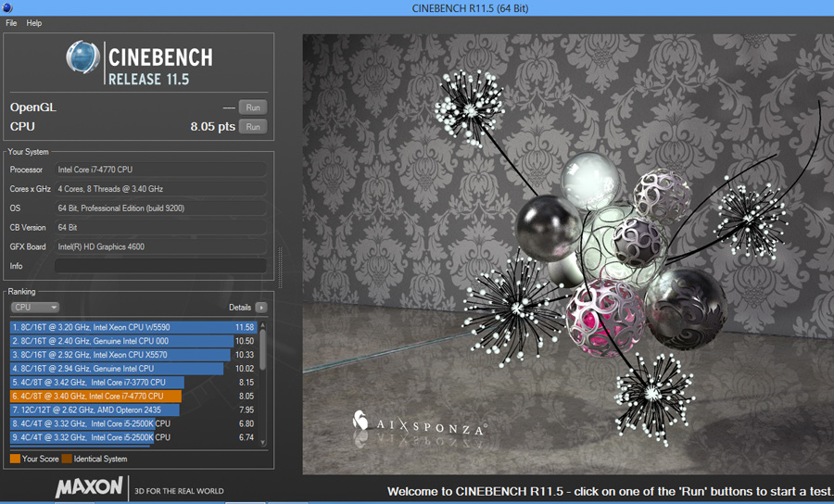
Task: Click the rendered scene preview image
Action: 568,254
